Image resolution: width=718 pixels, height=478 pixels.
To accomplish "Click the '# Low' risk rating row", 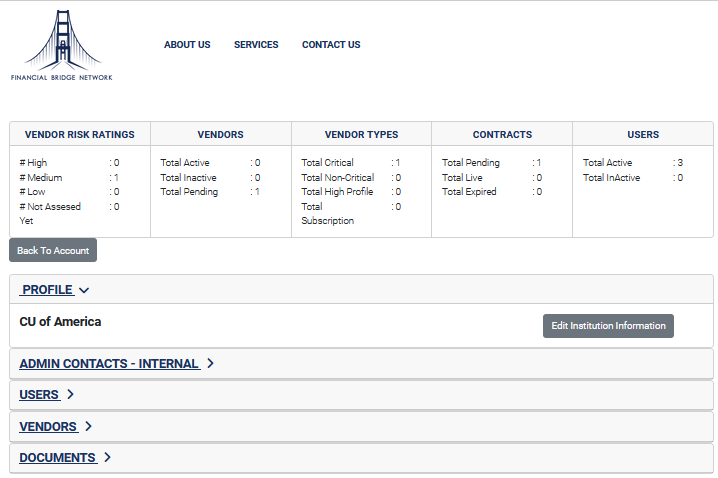I will (70, 192).
